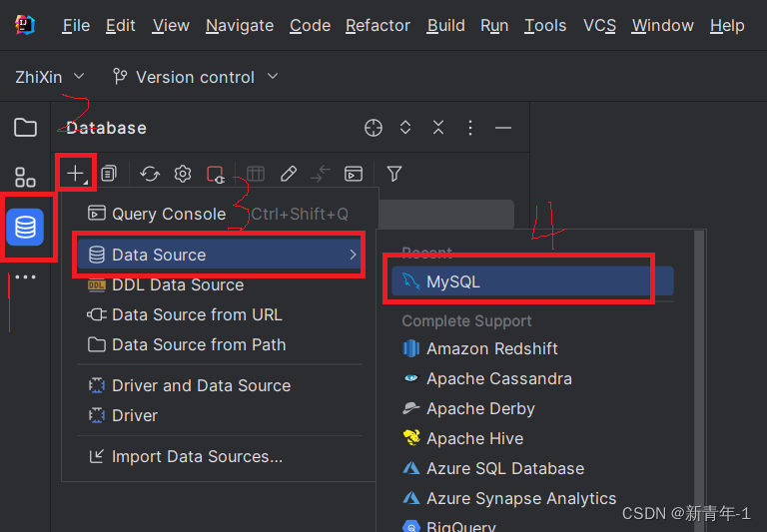
Task: Click the data source list scrollbar
Action: 699,381
